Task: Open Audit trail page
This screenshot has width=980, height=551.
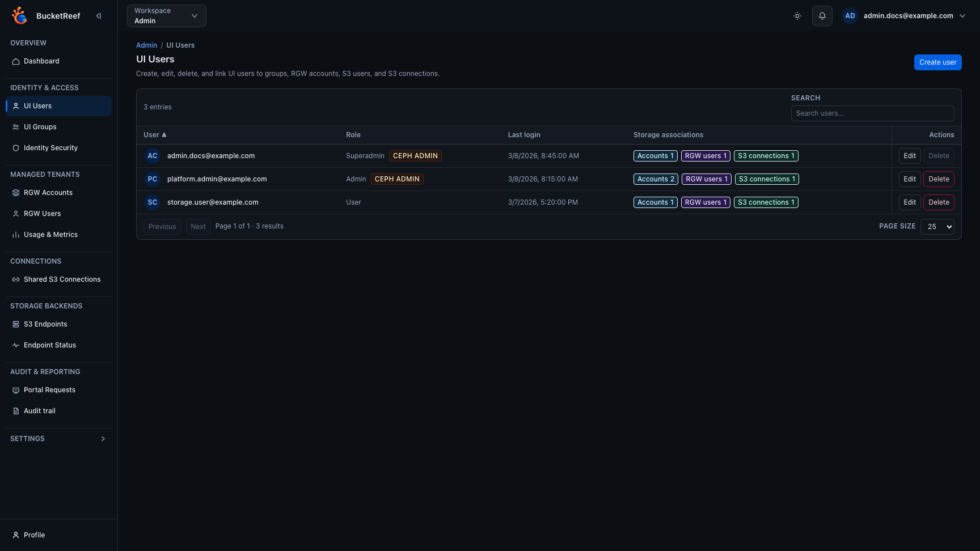Action: coord(58,411)
